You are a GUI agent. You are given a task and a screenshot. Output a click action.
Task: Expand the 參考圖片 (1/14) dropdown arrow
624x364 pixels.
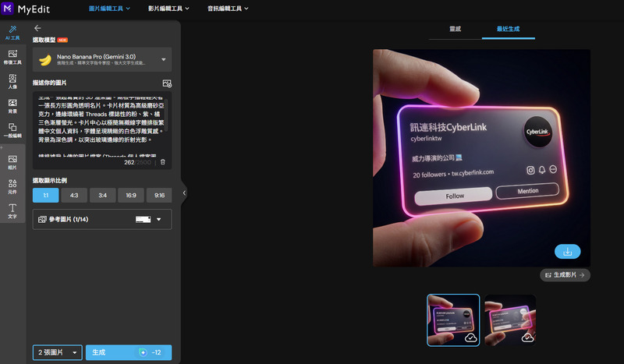(x=159, y=219)
